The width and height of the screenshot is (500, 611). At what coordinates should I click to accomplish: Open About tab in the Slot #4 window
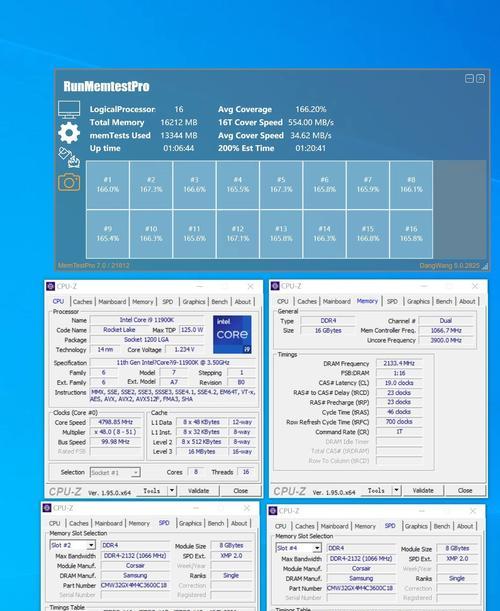(465, 526)
